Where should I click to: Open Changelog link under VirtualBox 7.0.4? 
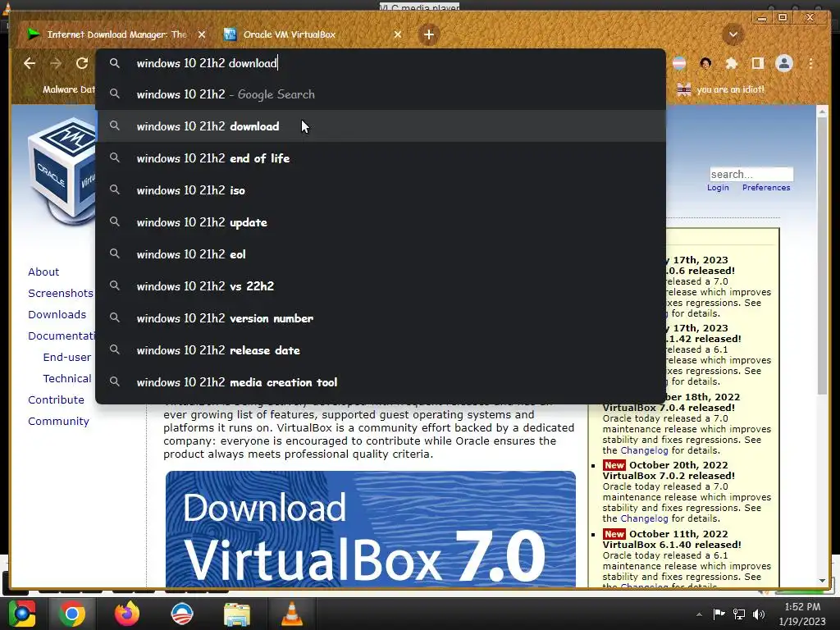(x=644, y=450)
